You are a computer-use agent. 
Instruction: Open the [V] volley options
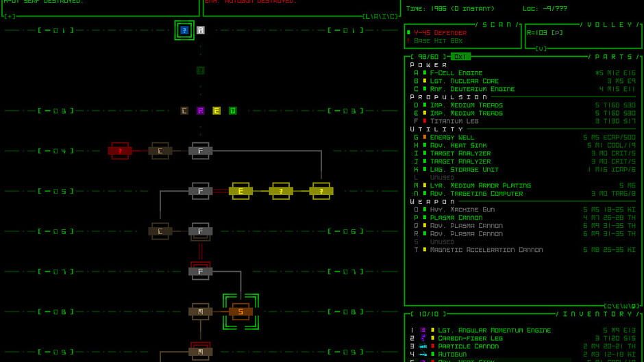(x=541, y=49)
